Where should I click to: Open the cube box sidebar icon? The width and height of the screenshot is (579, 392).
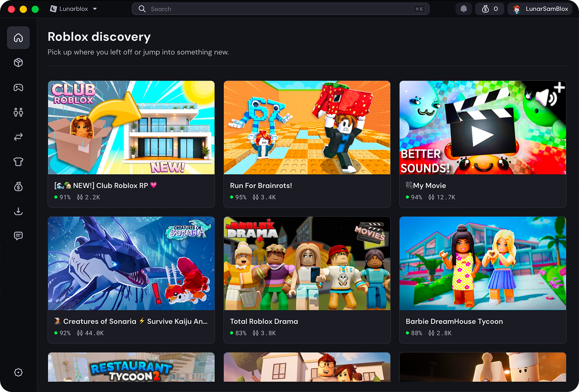[18, 62]
